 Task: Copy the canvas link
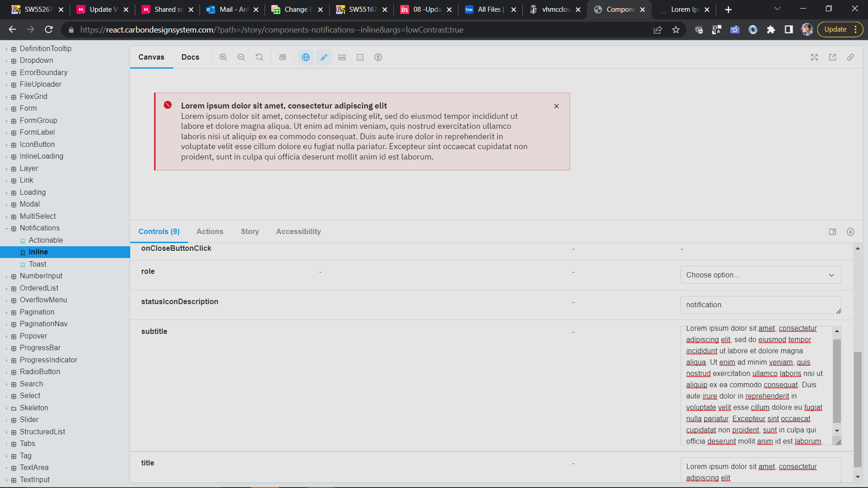851,57
